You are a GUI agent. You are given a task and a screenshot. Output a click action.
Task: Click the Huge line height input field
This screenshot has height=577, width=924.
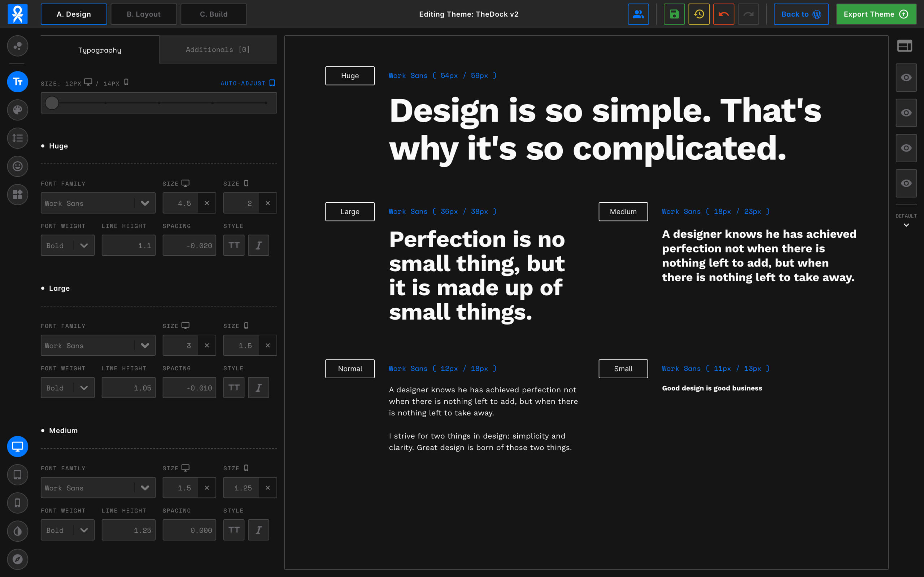click(x=128, y=245)
